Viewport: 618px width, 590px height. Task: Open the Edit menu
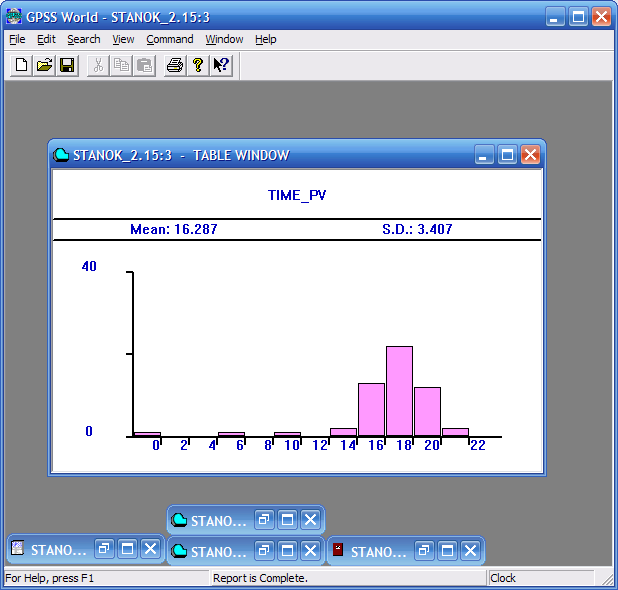pos(46,39)
